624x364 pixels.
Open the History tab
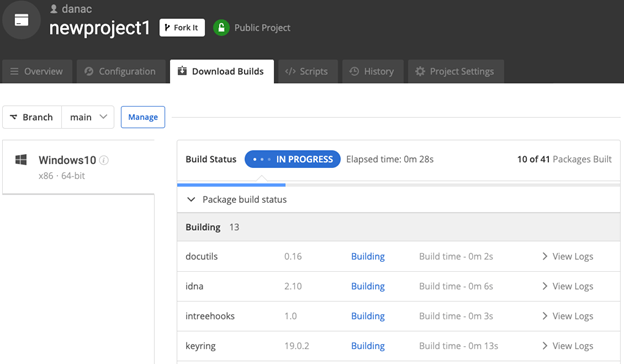tap(373, 72)
